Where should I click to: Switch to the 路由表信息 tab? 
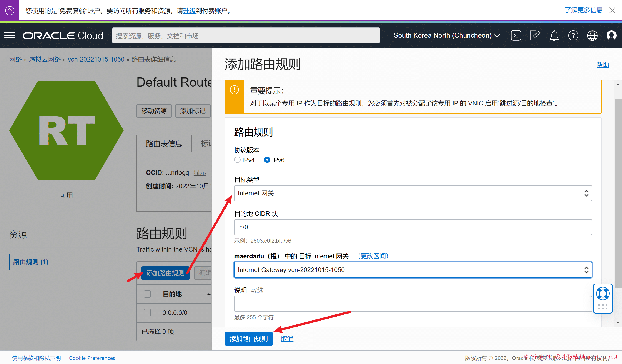click(164, 144)
